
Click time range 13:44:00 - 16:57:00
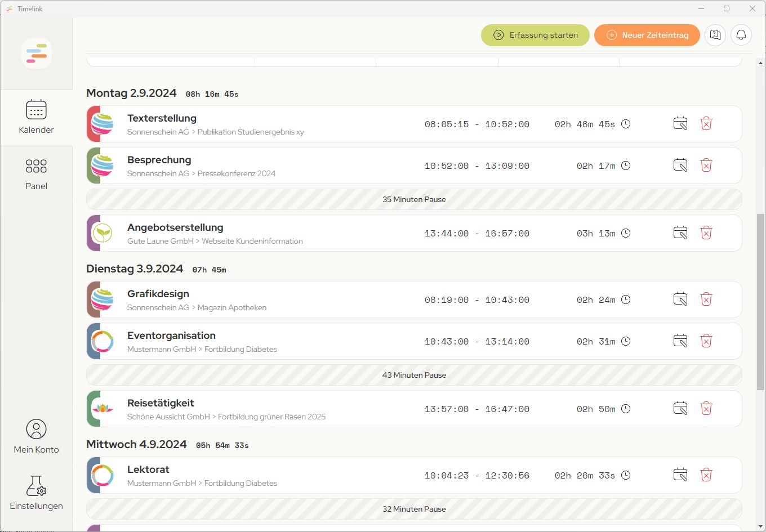[x=477, y=234]
